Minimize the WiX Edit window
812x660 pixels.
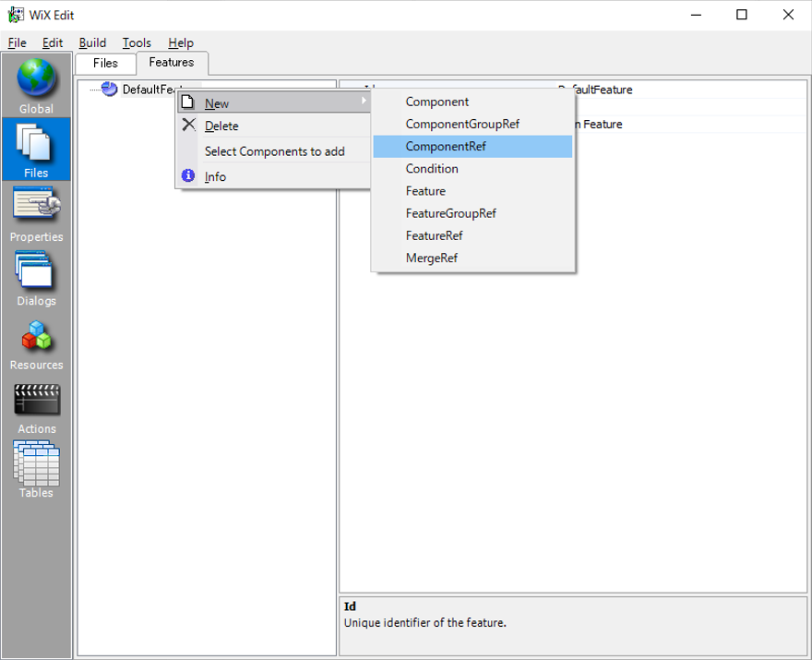(696, 15)
